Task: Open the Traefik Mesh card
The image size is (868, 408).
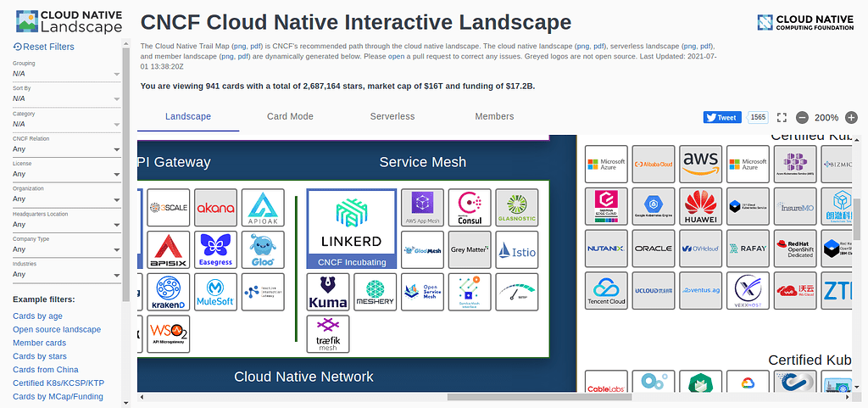Action: pos(328,334)
